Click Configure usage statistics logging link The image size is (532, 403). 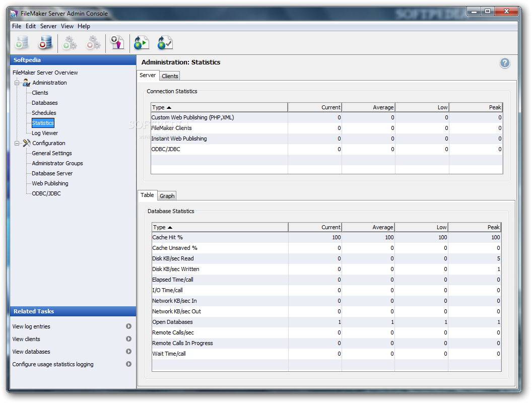pyautogui.click(x=53, y=364)
